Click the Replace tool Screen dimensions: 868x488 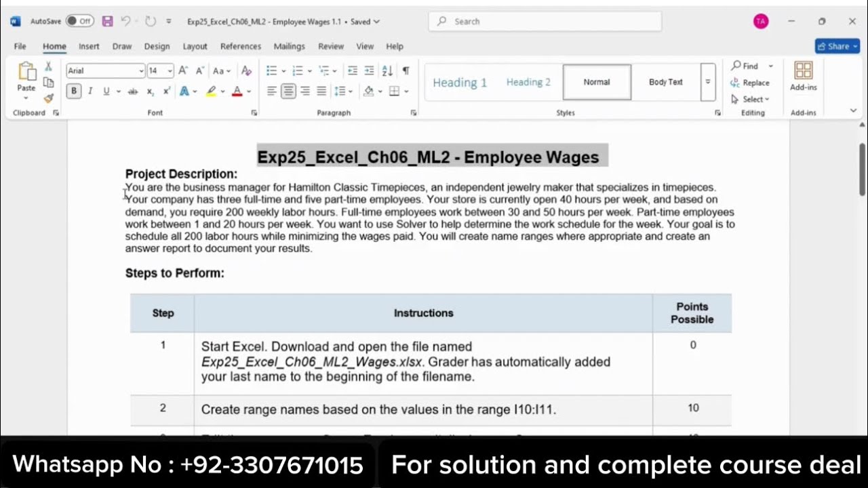[750, 83]
